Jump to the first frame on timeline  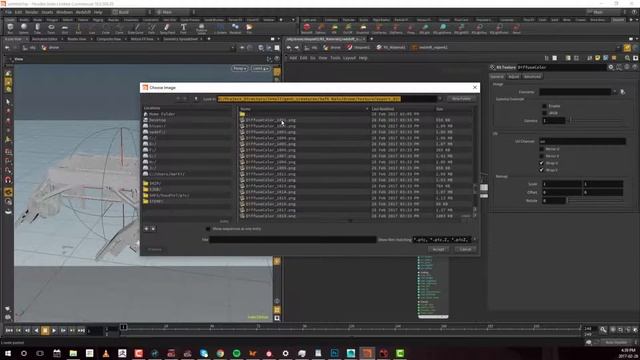click(9, 330)
